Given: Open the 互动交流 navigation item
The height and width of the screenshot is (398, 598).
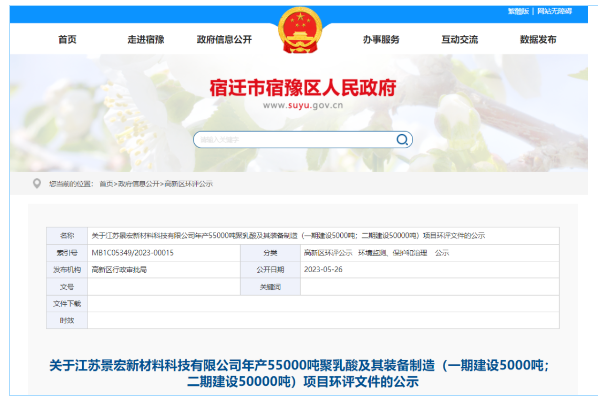Looking at the screenshot, I should [460, 39].
